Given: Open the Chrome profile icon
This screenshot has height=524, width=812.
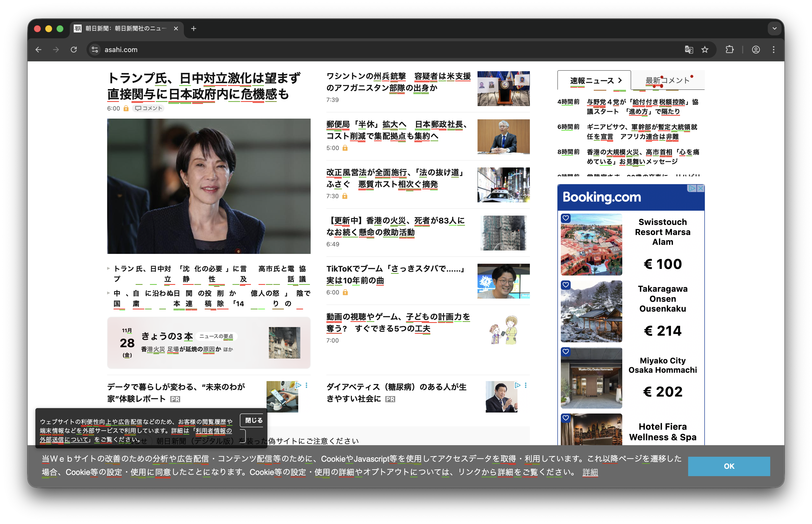Looking at the screenshot, I should click(x=755, y=50).
